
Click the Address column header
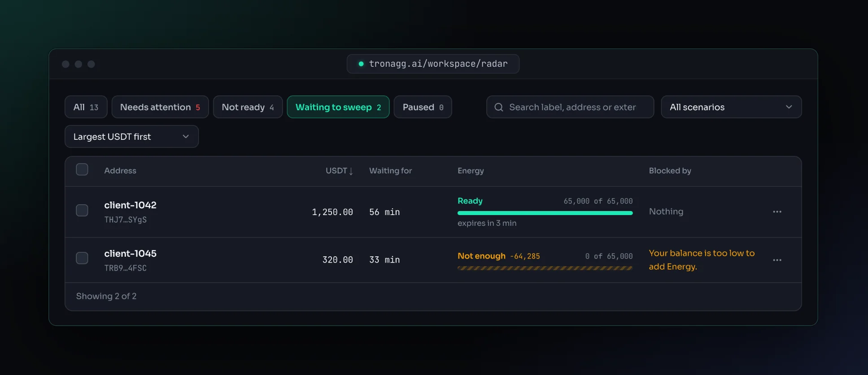(x=120, y=171)
